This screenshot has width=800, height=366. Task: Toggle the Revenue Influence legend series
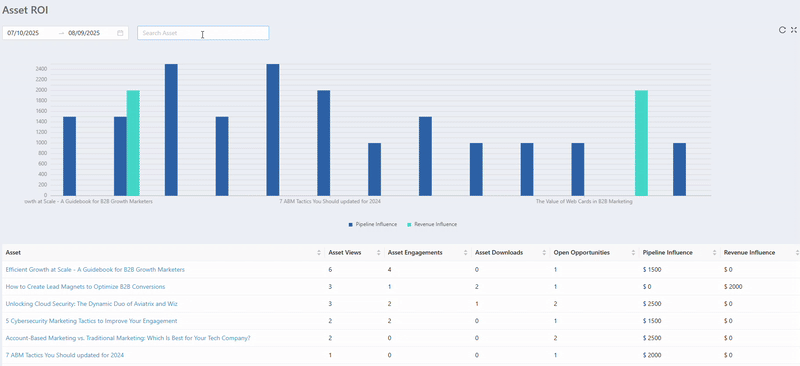coord(432,224)
